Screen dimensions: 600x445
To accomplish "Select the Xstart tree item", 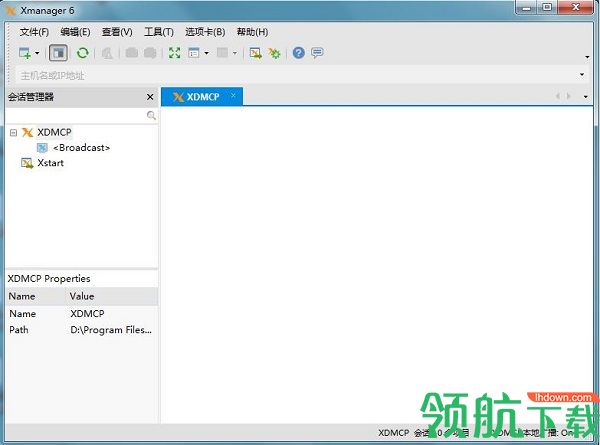I will coord(50,163).
